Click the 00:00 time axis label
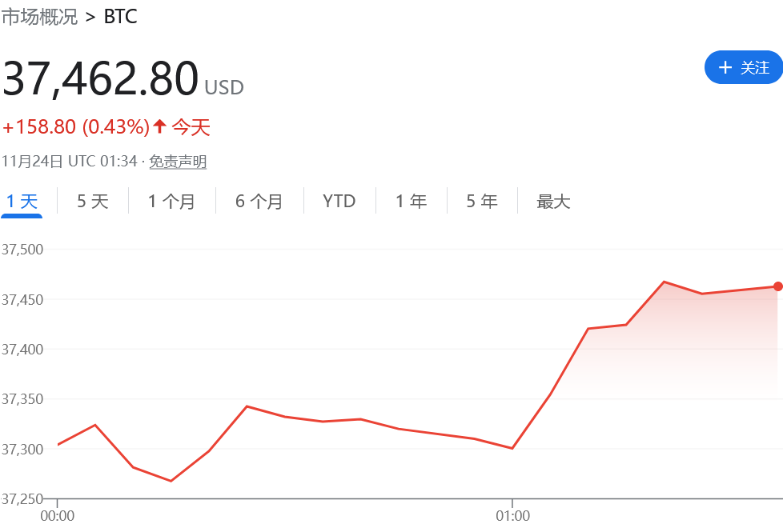The width and height of the screenshot is (783, 532). point(58,516)
